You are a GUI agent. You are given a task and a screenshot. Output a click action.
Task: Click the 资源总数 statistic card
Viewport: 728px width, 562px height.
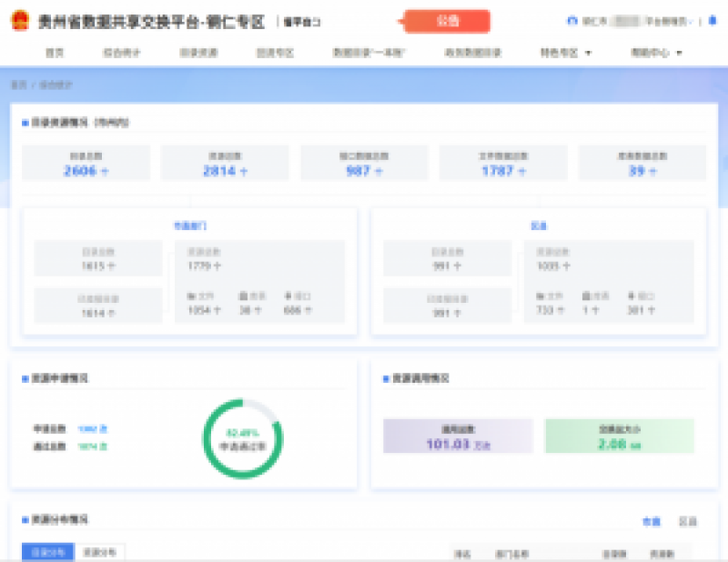click(x=225, y=162)
